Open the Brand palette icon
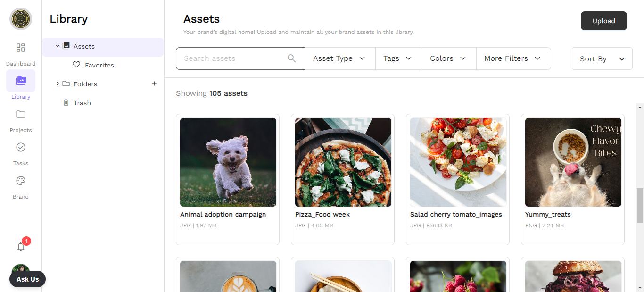The height and width of the screenshot is (292, 644). pyautogui.click(x=21, y=181)
